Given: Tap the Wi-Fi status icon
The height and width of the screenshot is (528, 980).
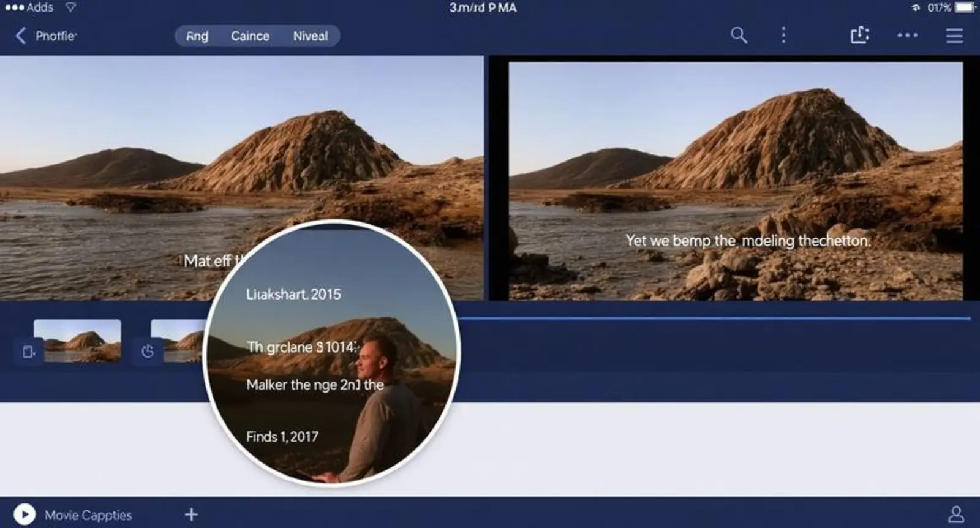Looking at the screenshot, I should tap(71, 7).
